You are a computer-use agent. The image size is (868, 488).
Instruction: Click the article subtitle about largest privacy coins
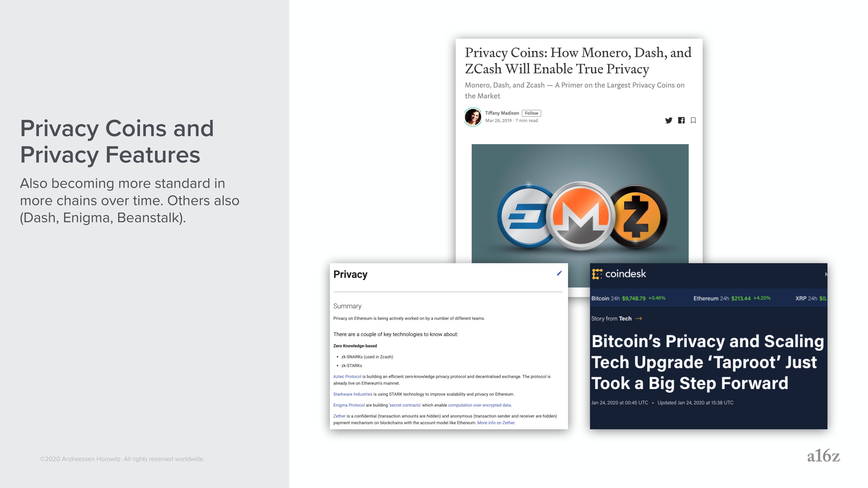[575, 90]
